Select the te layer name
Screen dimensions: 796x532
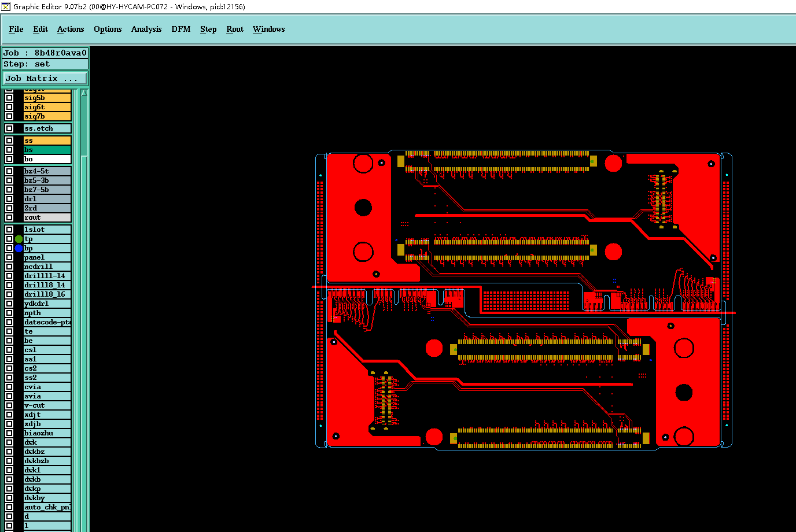(47, 331)
